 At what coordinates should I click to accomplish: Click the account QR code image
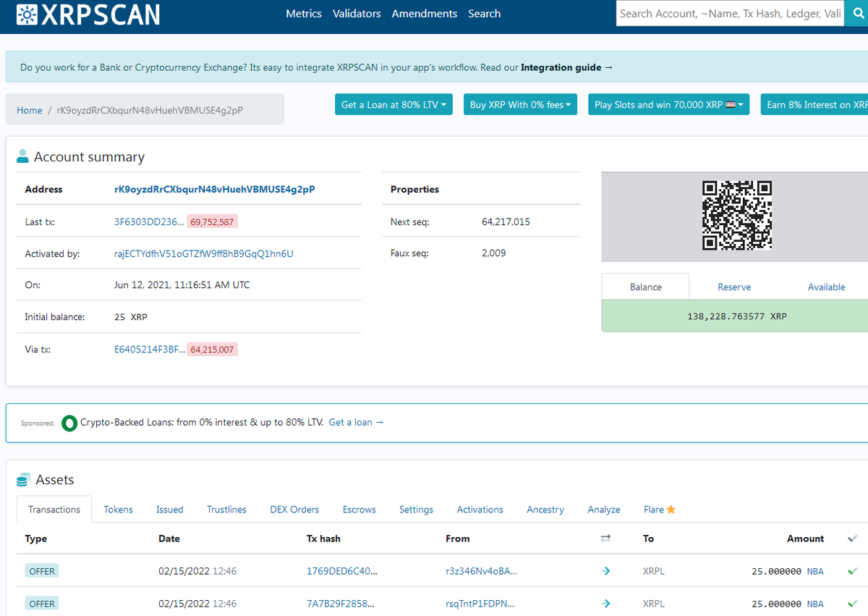coord(737,216)
